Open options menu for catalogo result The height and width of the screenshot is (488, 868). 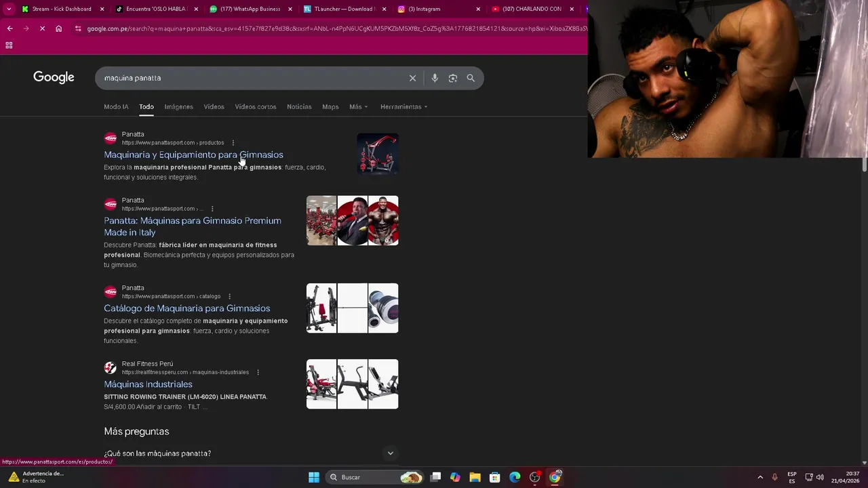pos(229,296)
